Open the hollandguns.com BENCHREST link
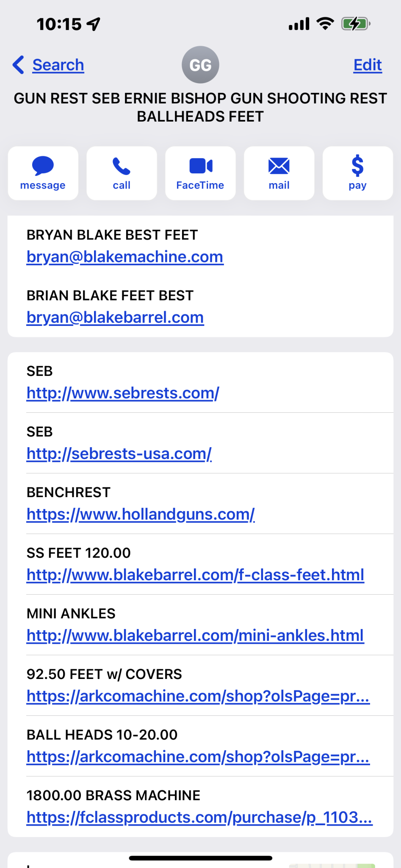This screenshot has height=868, width=401. (x=141, y=514)
